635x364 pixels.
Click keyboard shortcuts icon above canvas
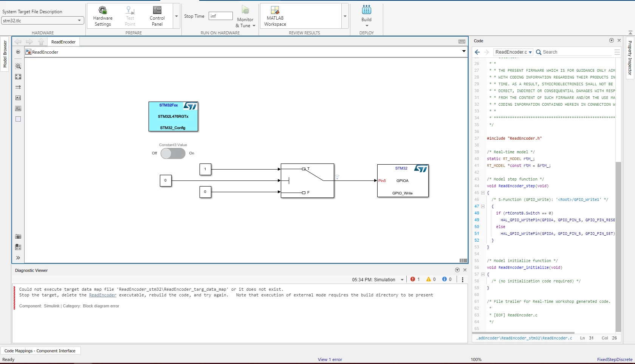(462, 42)
